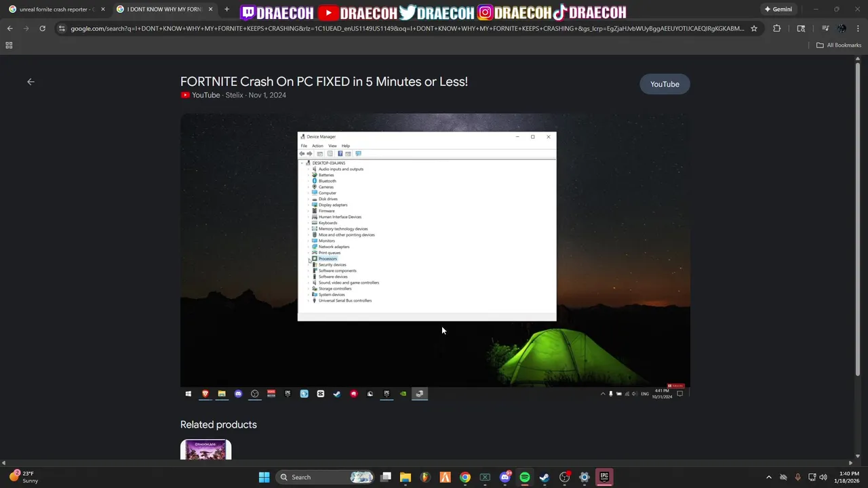Image resolution: width=868 pixels, height=488 pixels.
Task: Open the Gemini button in title bar
Action: click(778, 9)
